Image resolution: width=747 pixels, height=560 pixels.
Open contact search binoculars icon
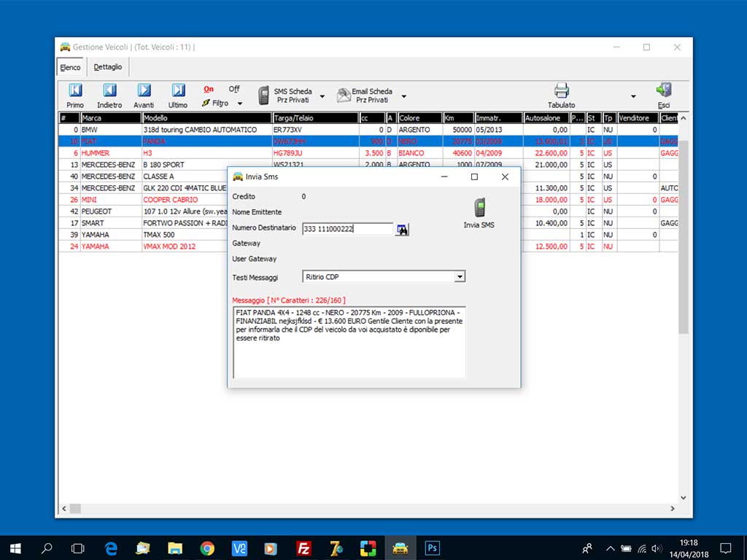pyautogui.click(x=402, y=230)
